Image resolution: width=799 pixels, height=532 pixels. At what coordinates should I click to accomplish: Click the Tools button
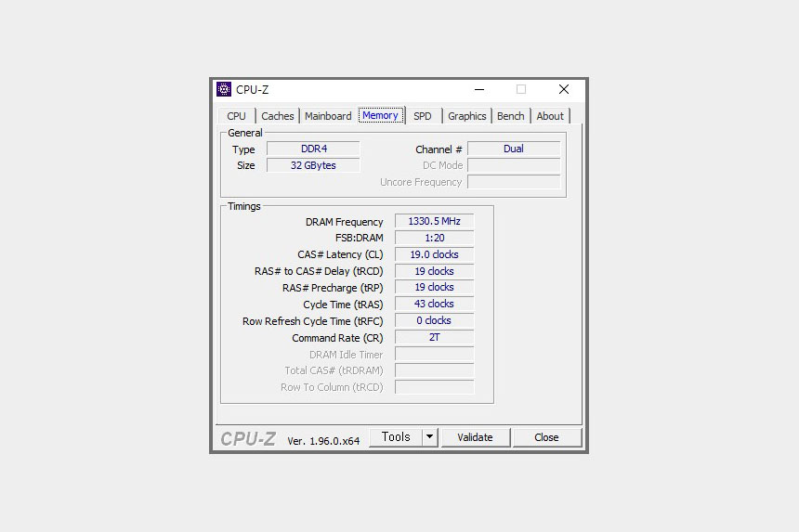396,437
